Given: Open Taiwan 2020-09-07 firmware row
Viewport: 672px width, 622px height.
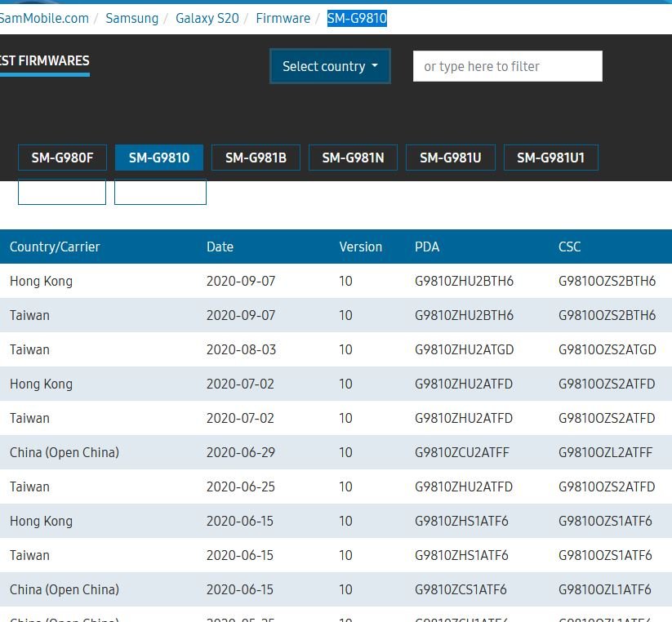Looking at the screenshot, I should tap(336, 315).
